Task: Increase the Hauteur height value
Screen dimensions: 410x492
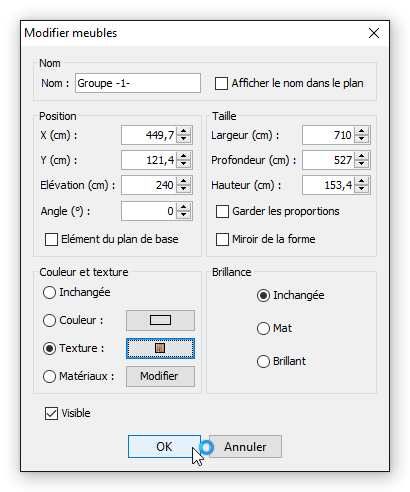Action: pos(361,181)
